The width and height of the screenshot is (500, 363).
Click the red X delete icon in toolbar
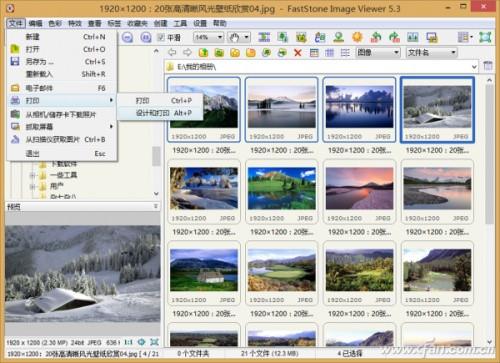tap(298, 53)
